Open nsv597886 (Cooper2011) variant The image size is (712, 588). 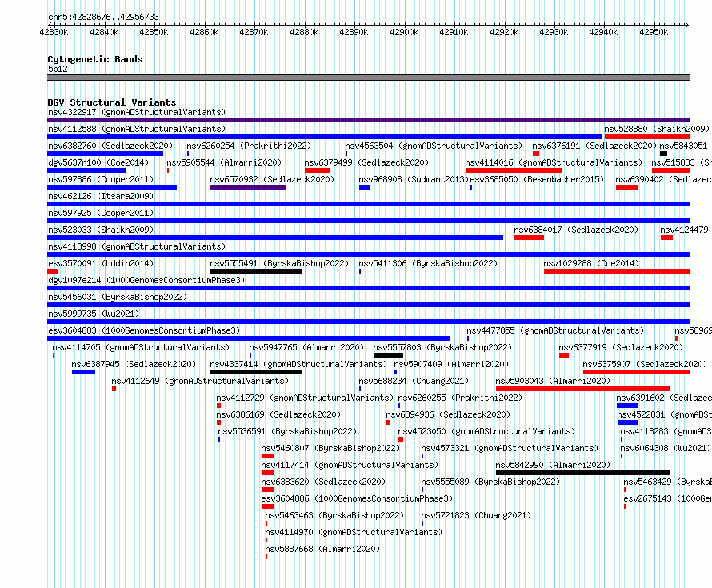101,179
